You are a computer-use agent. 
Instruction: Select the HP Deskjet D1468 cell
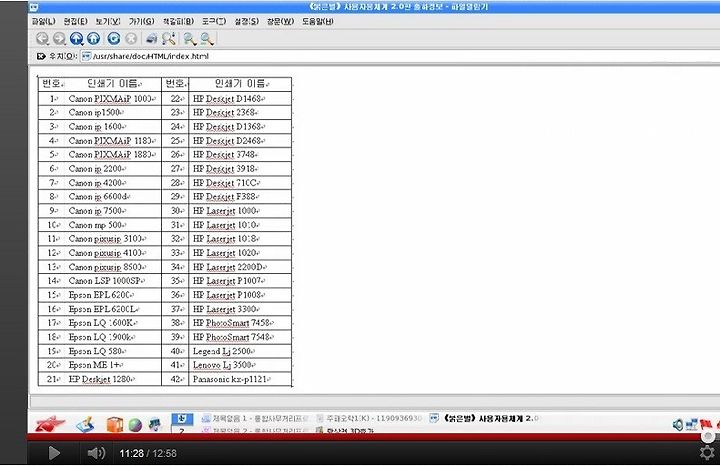240,98
